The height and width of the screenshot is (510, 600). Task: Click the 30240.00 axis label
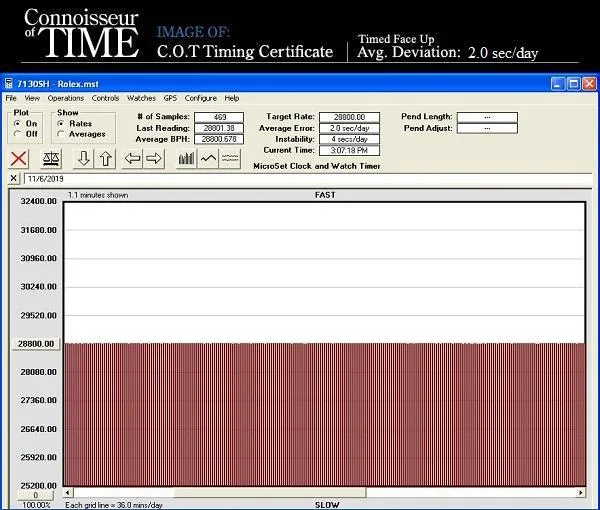(x=38, y=287)
